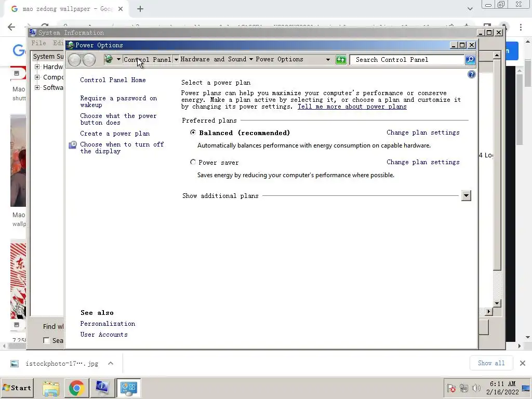Open the blue help question mark icon
Image resolution: width=532 pixels, height=399 pixels.
471,74
